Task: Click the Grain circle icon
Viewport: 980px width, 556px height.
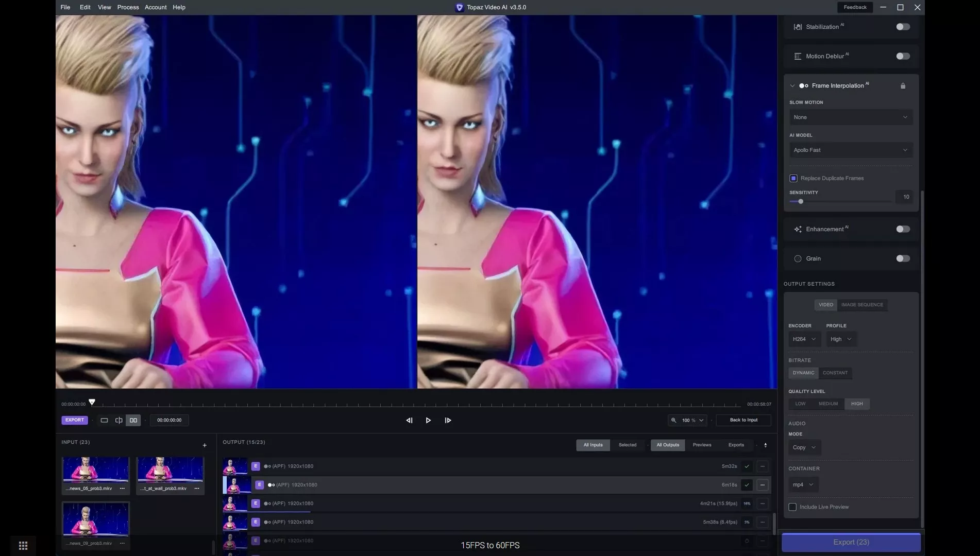Action: click(798, 258)
